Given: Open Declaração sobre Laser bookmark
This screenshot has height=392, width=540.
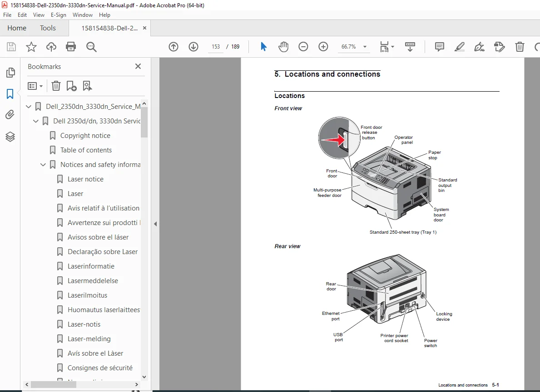Looking at the screenshot, I should point(103,252).
